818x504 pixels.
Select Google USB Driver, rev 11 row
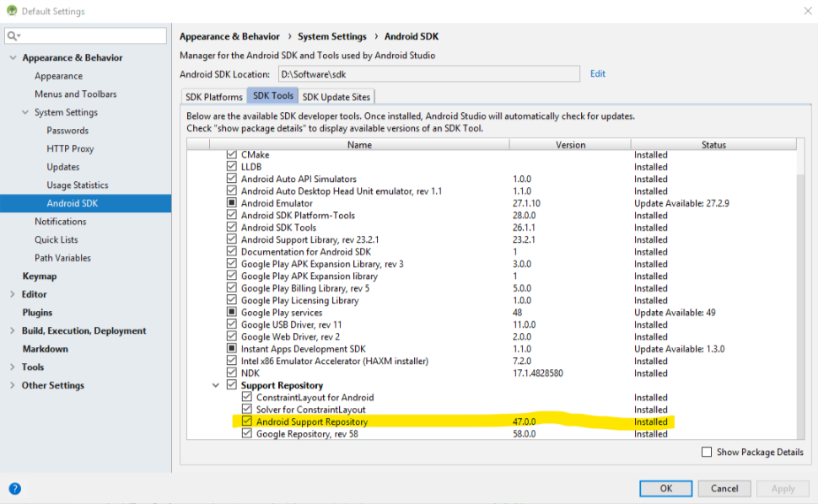click(291, 324)
